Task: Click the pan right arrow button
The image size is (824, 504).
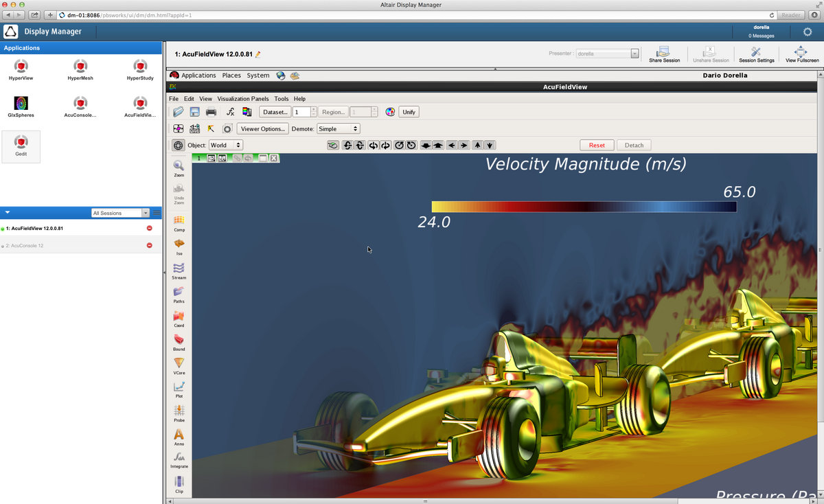Action: pyautogui.click(x=463, y=145)
